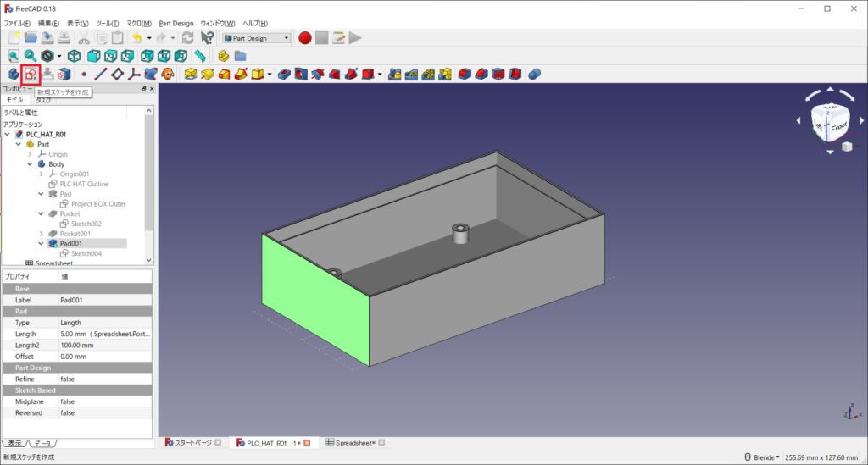The width and height of the screenshot is (868, 465).
Task: Click the What's This help cursor icon
Action: (207, 37)
